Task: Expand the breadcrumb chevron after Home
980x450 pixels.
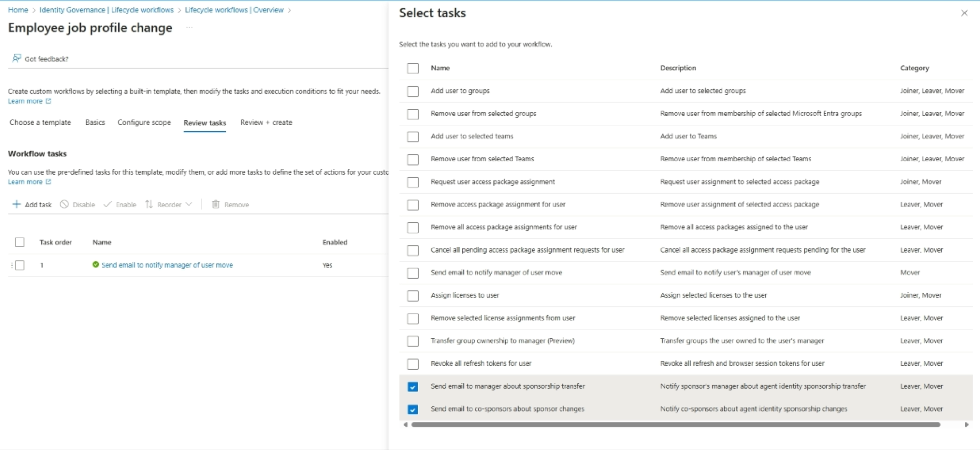Action: pyautogui.click(x=33, y=10)
